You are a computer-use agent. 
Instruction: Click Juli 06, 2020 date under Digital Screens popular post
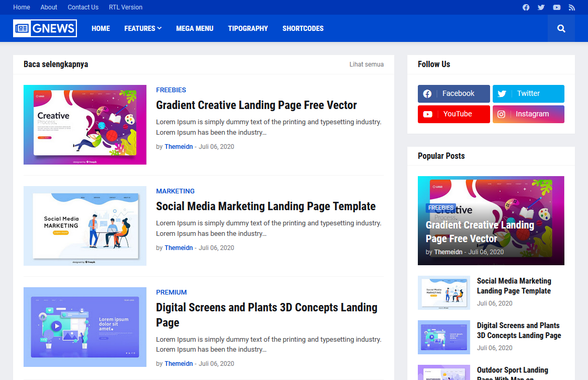[494, 348]
